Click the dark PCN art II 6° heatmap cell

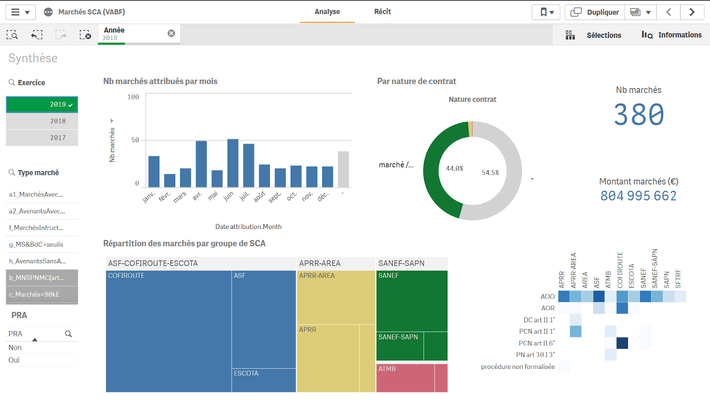(x=622, y=343)
